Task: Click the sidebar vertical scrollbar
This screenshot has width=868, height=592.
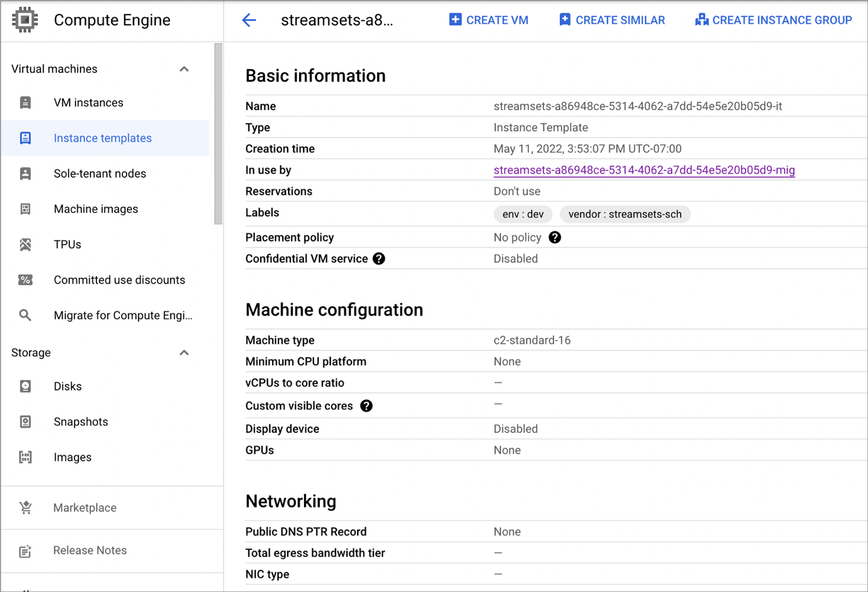Action: click(x=218, y=134)
